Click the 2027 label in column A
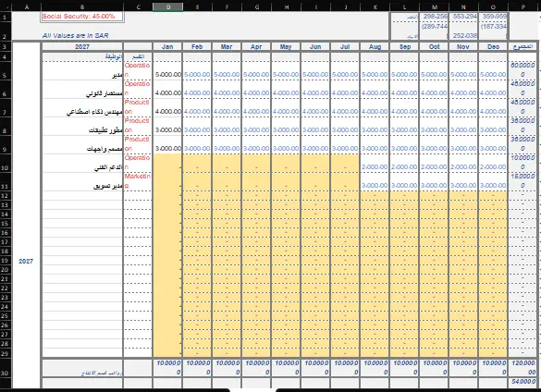541x392 pixels. pyautogui.click(x=26, y=262)
